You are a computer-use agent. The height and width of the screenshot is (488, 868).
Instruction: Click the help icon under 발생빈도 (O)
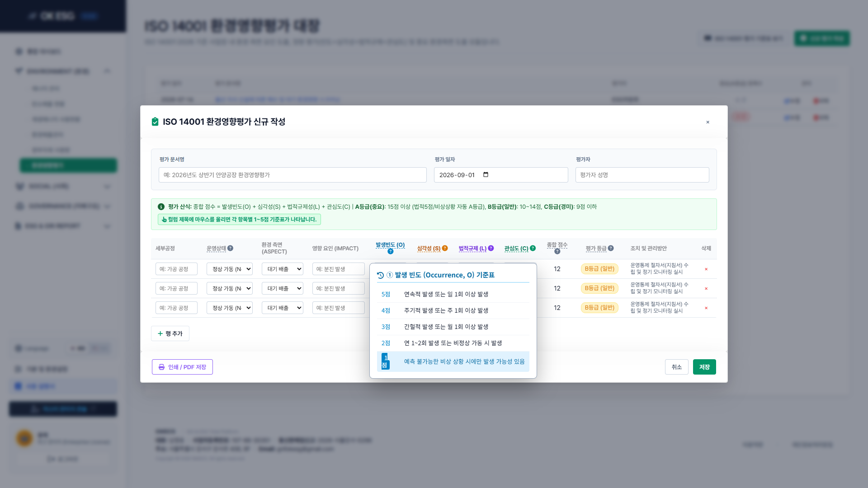pyautogui.click(x=390, y=251)
